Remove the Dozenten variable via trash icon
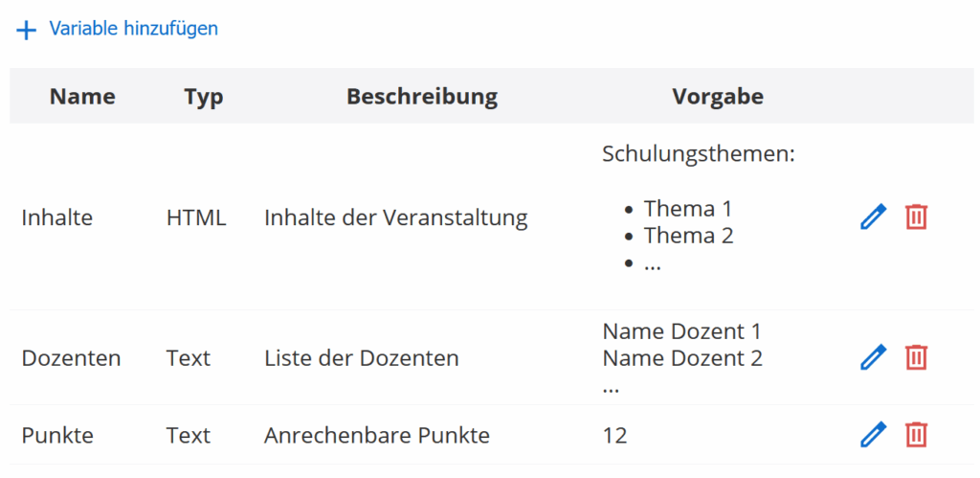Screen dimensions: 980x478 (x=916, y=358)
